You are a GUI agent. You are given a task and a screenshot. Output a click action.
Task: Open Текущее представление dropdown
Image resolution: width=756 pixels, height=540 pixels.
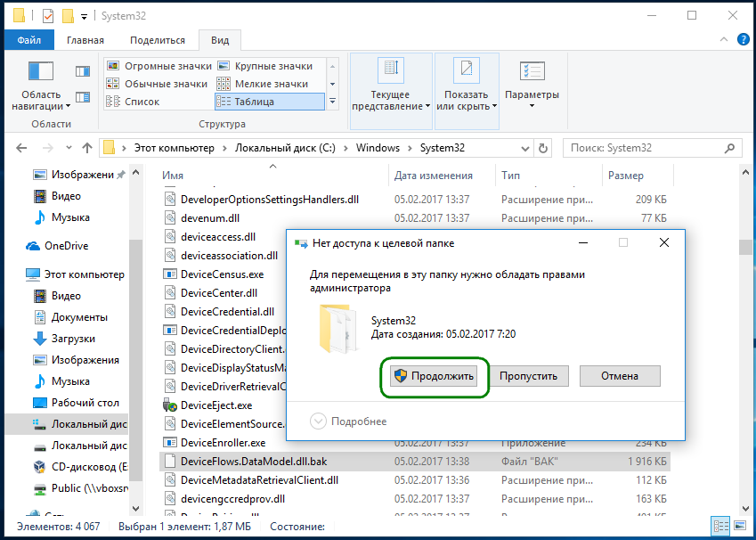click(x=391, y=92)
